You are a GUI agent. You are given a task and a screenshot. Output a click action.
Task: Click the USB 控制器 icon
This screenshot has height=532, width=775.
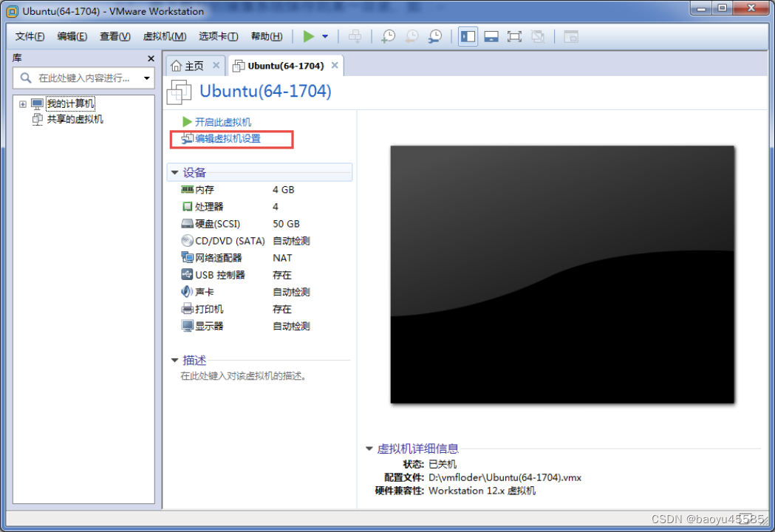(187, 274)
